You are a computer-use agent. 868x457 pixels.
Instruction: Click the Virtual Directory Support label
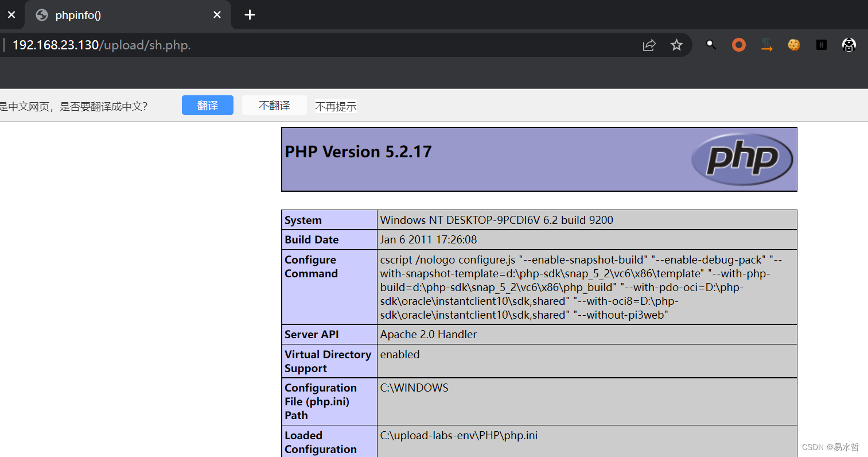coord(329,361)
